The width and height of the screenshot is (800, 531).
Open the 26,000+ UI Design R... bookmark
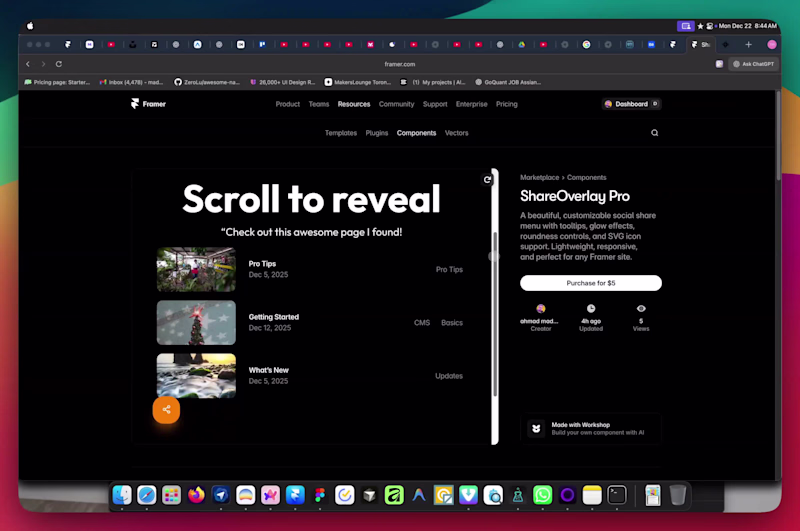[x=283, y=82]
